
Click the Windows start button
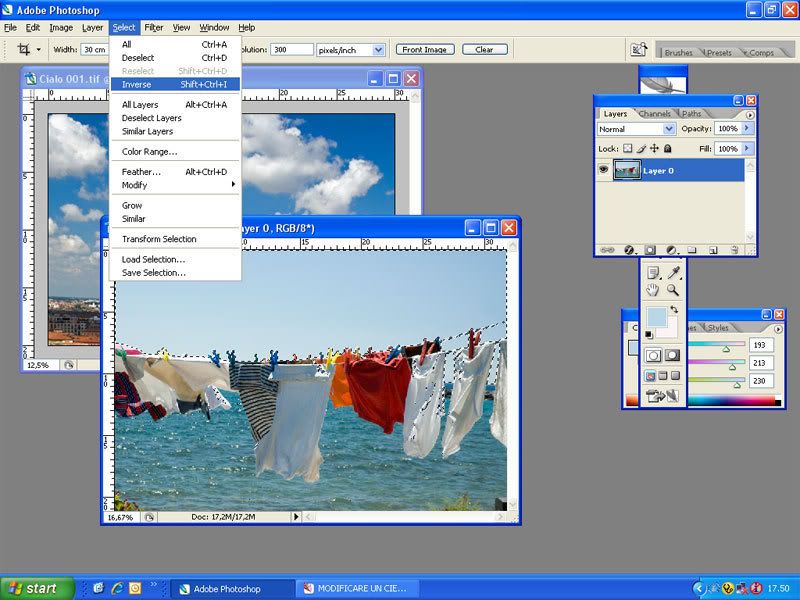(x=37, y=588)
